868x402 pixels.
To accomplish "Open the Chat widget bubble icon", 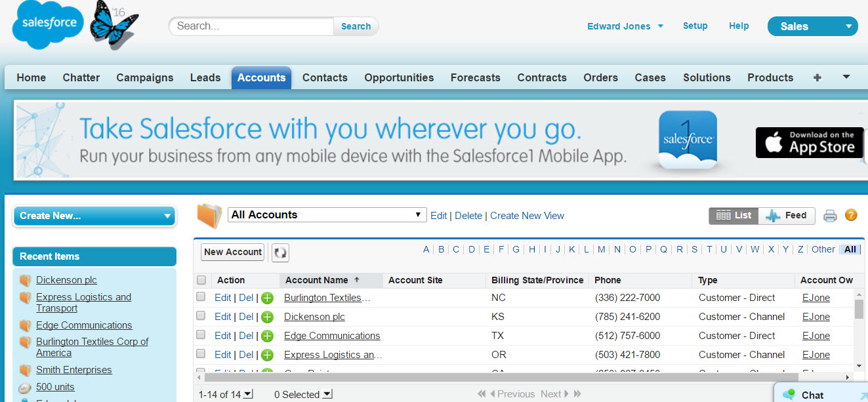I will 789,395.
